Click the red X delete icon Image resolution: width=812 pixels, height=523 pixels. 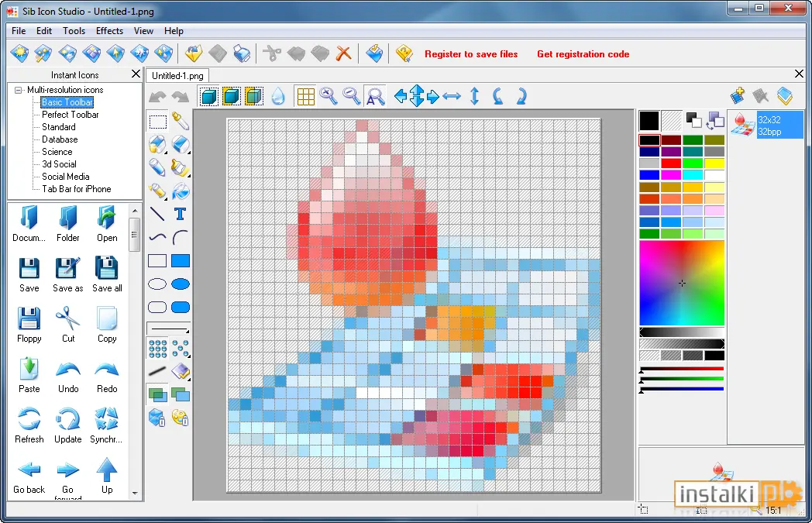[343, 53]
